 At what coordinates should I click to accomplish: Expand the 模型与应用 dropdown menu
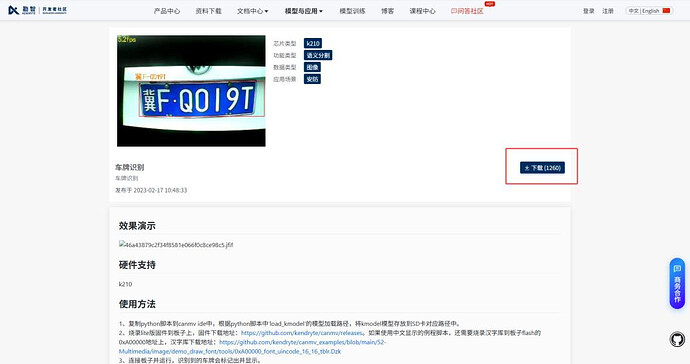click(x=304, y=11)
